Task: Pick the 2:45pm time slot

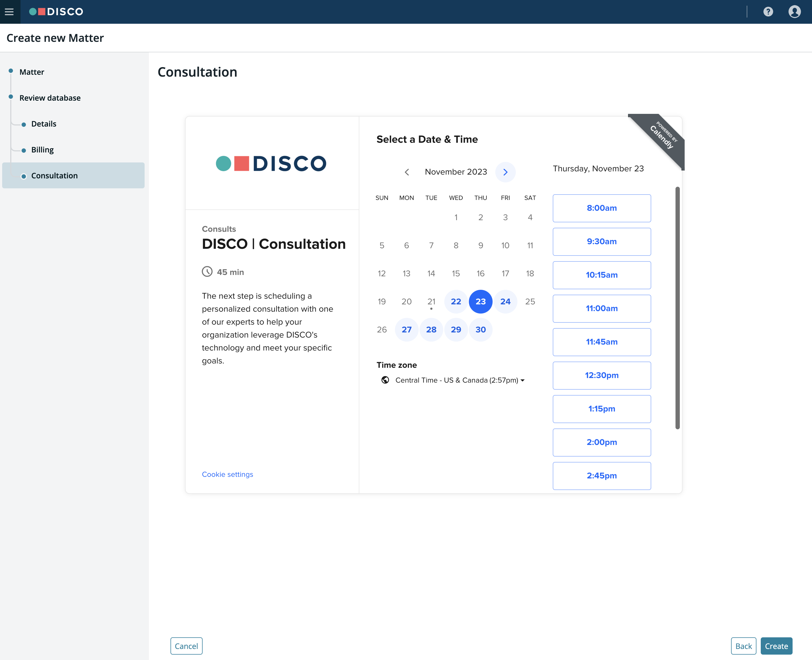Action: 601,476
